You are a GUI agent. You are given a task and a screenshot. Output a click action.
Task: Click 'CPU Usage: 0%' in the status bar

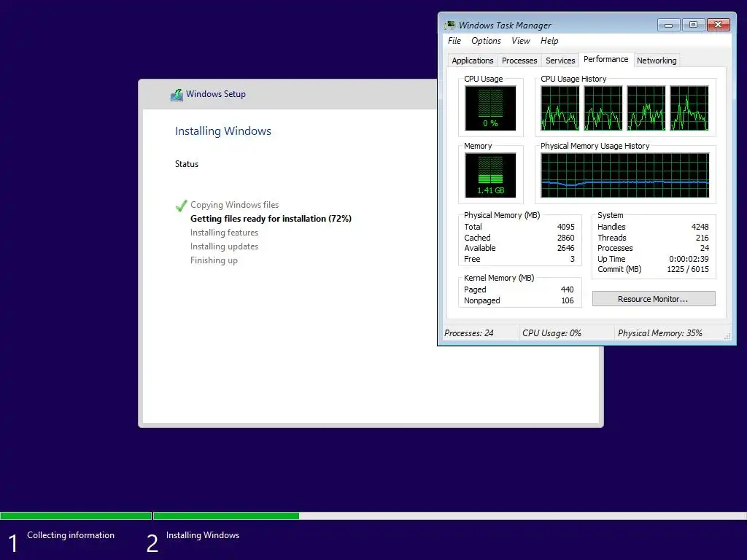pyautogui.click(x=551, y=333)
